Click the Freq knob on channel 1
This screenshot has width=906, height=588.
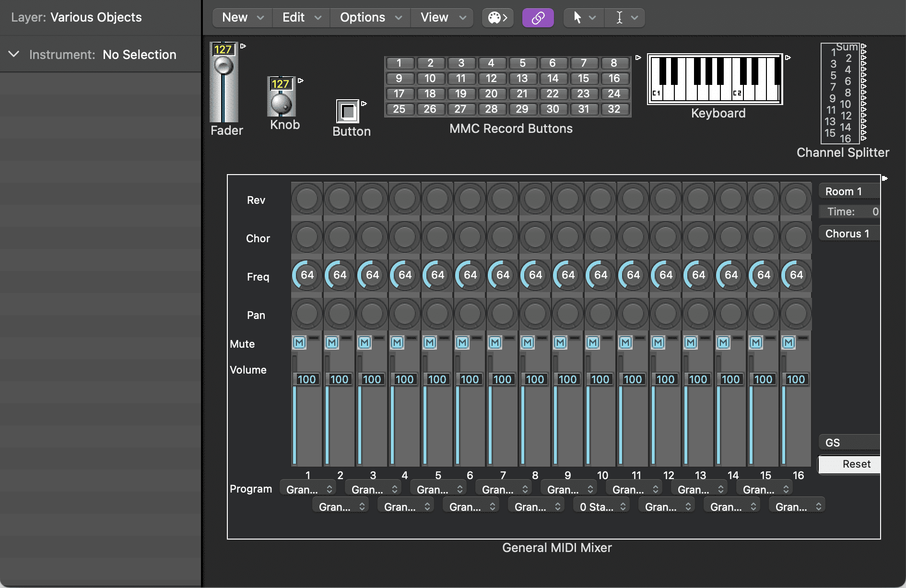click(x=307, y=275)
